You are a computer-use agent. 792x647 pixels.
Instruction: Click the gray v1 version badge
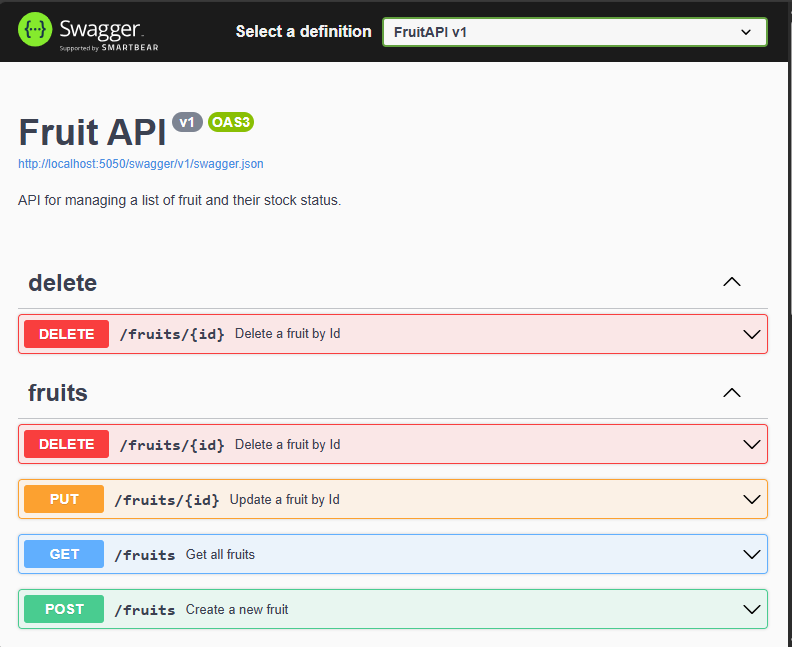point(187,122)
